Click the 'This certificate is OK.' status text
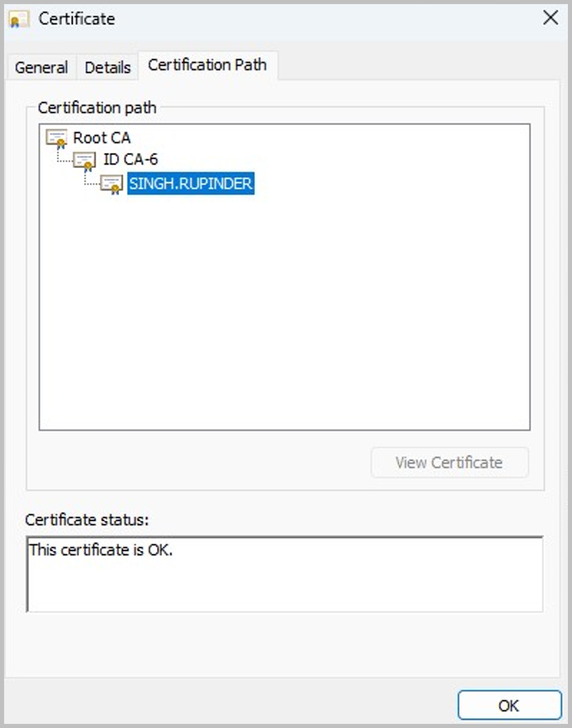This screenshot has height=728, width=572. pos(101,550)
